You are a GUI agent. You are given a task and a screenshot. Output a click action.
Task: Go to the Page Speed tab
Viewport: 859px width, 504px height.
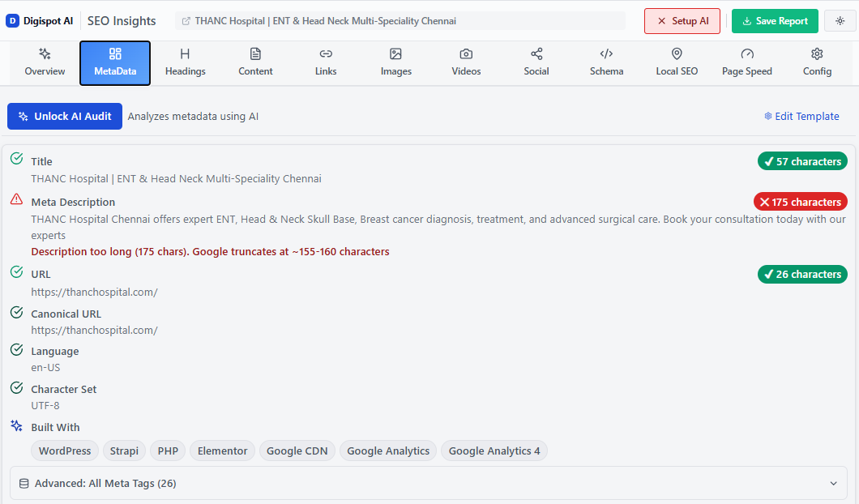click(x=746, y=63)
